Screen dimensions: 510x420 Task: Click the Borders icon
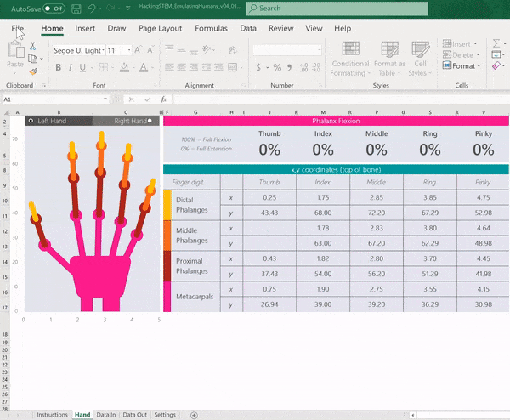(103, 67)
